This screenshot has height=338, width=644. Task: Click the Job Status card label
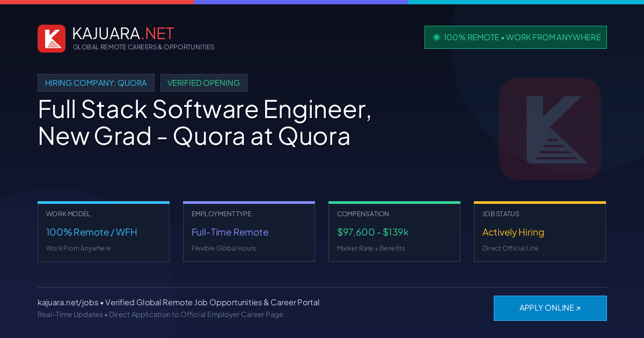coord(501,214)
